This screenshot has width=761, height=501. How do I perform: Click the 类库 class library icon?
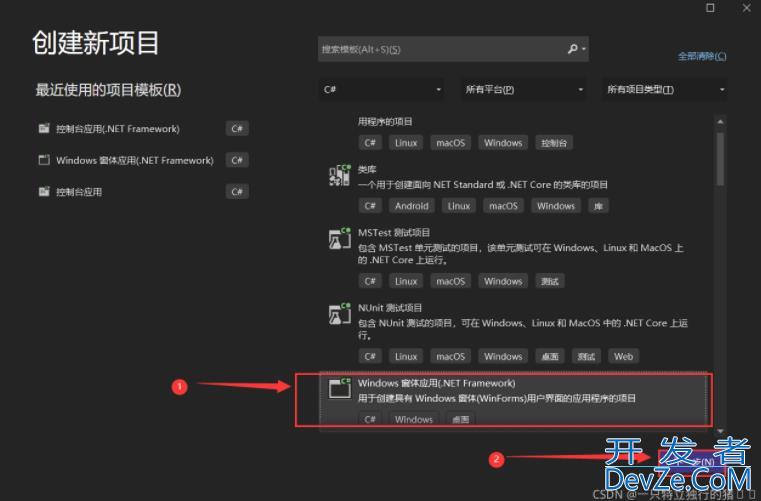340,175
